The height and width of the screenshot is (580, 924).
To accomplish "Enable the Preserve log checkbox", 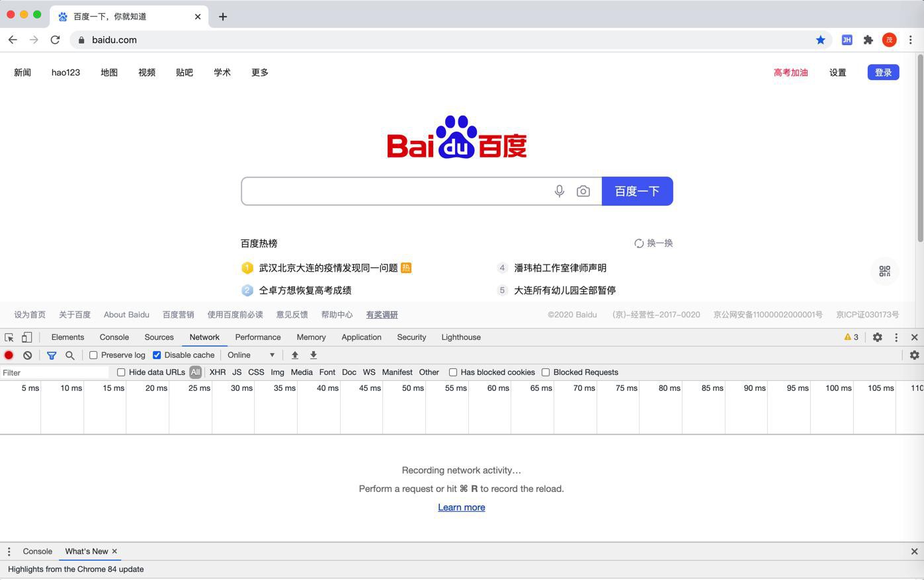I will pos(93,355).
